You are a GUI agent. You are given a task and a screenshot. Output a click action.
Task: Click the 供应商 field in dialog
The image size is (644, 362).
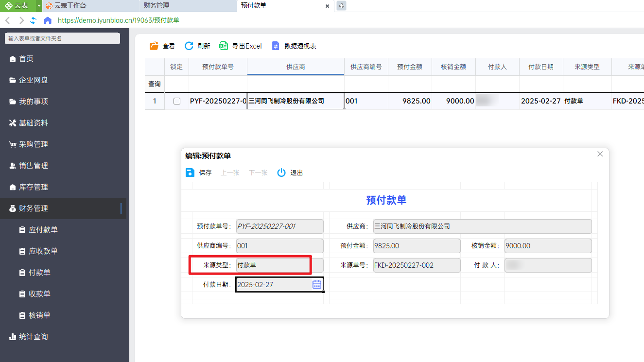click(482, 226)
